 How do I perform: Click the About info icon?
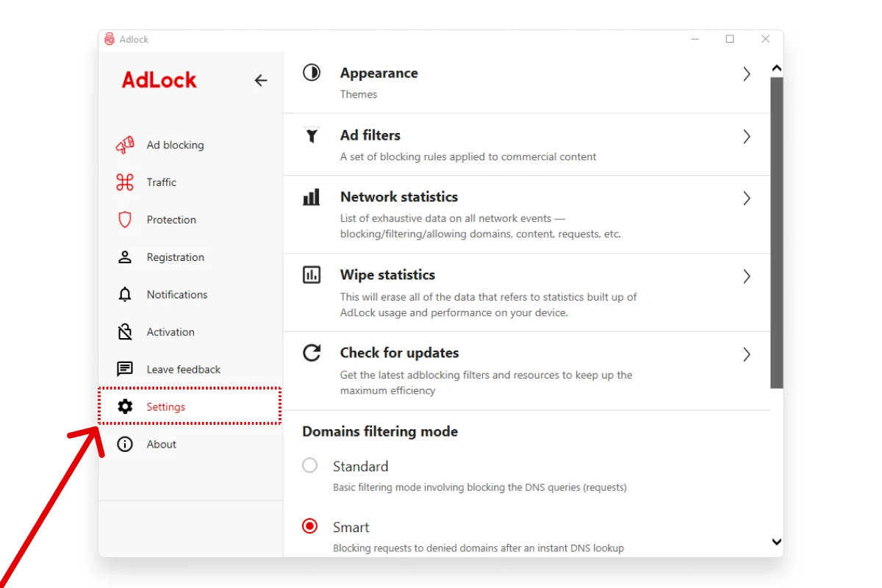(x=125, y=444)
